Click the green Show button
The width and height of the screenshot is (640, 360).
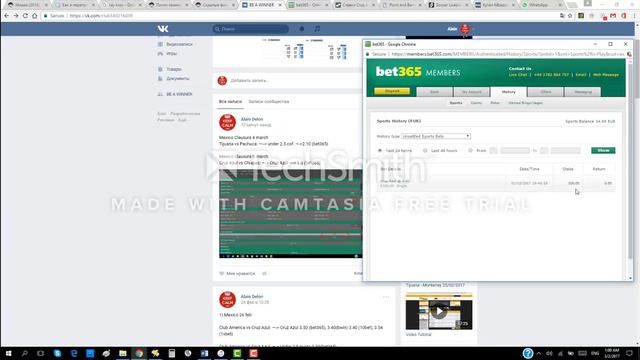pos(603,151)
